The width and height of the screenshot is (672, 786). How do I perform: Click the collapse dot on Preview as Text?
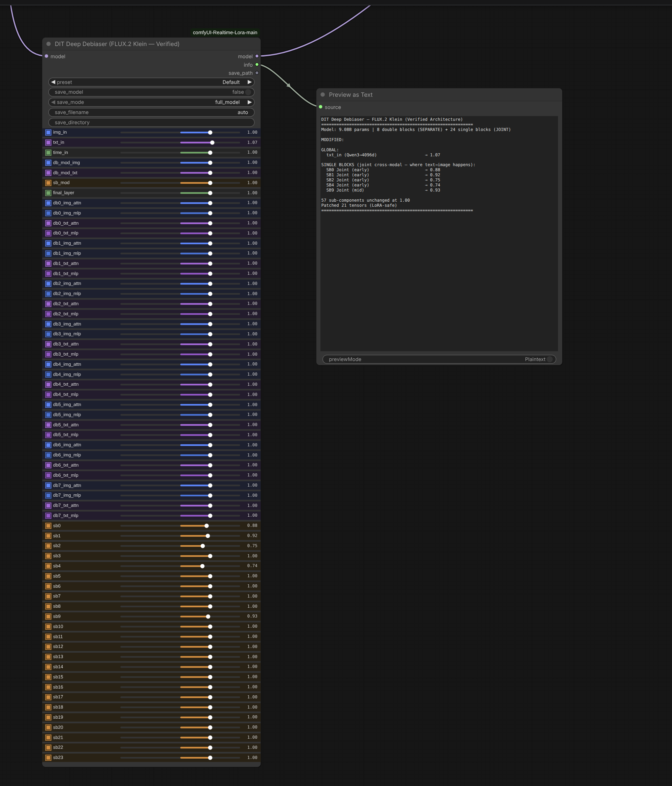tap(322, 95)
